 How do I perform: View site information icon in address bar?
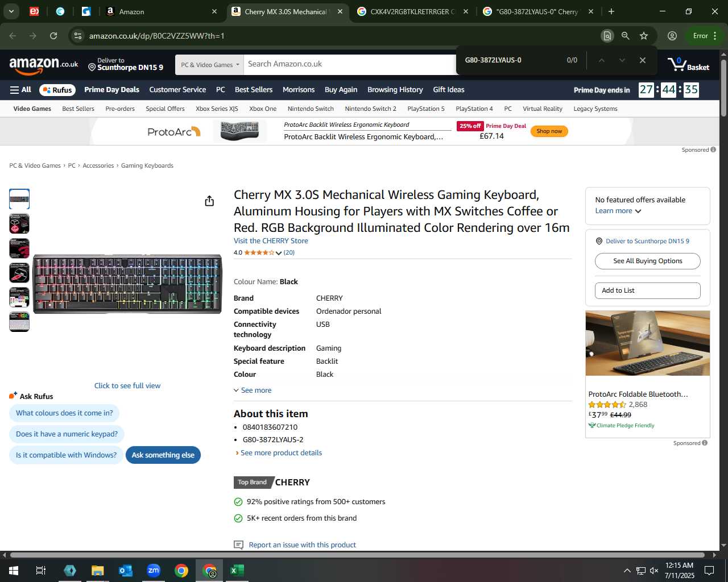tap(78, 36)
